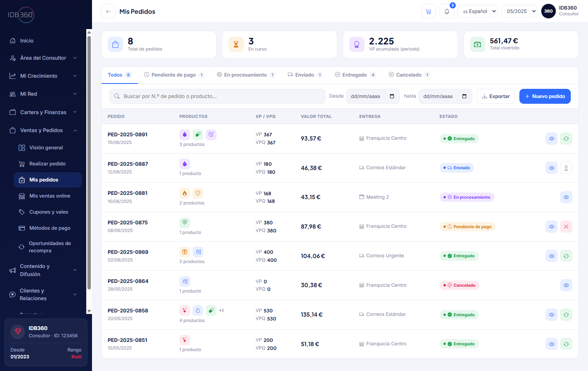View details of order PED-2025-0887
This screenshot has height=371, width=588.
[552, 168]
